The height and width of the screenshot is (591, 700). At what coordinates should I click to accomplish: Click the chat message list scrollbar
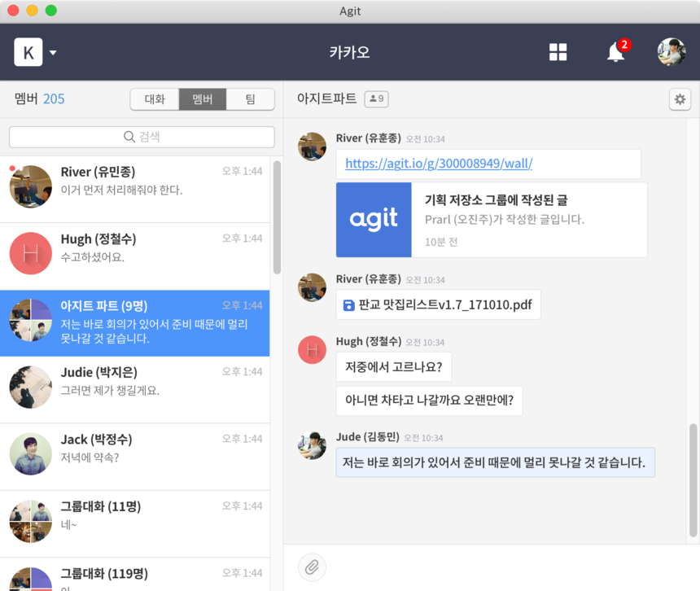coord(693,480)
